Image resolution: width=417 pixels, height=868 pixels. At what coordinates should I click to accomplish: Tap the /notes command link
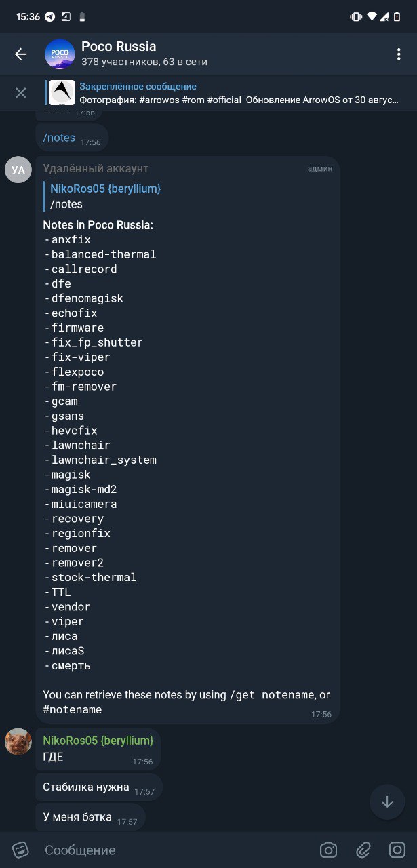(59, 138)
